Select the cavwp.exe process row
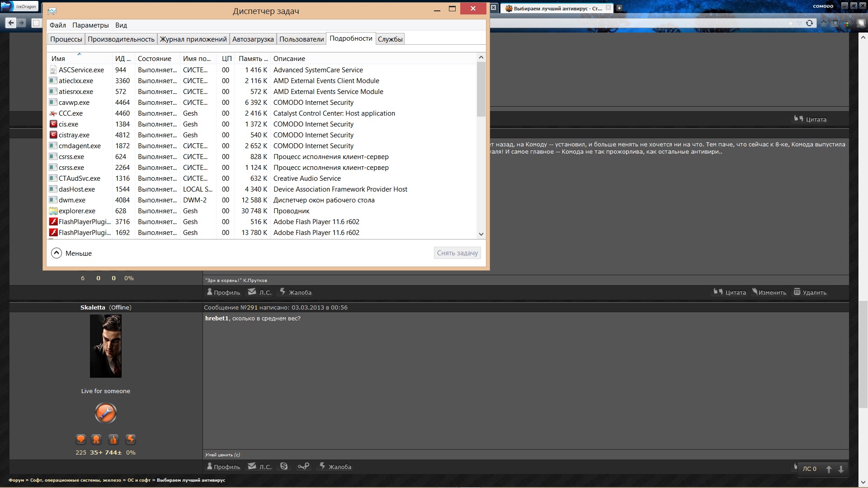868x488 pixels. 262,103
